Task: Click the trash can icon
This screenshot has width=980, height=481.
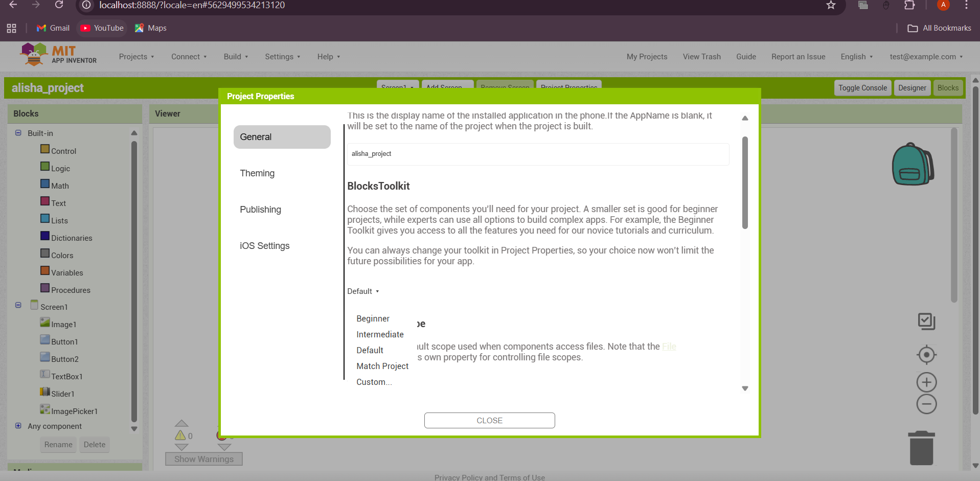Action: pyautogui.click(x=921, y=448)
